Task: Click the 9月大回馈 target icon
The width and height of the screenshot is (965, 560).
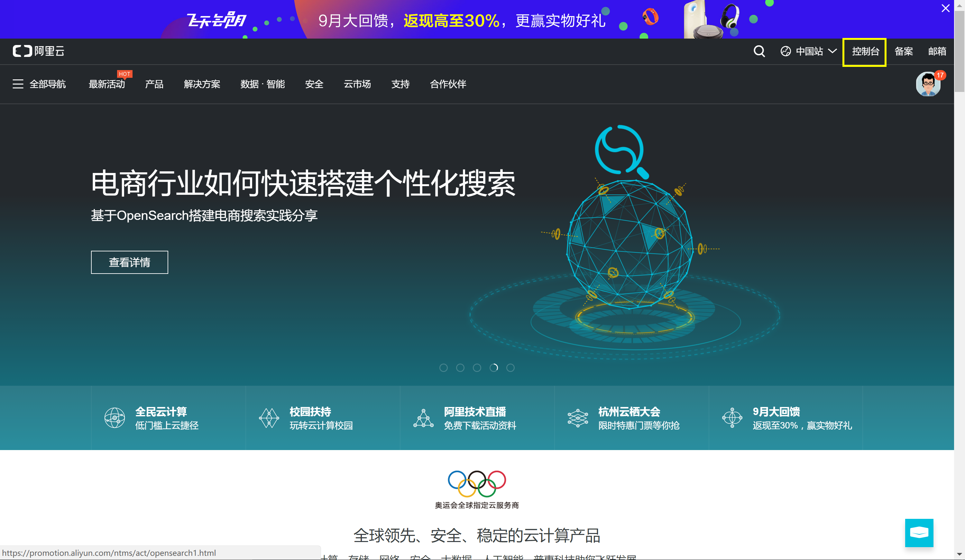Action: [x=732, y=418]
